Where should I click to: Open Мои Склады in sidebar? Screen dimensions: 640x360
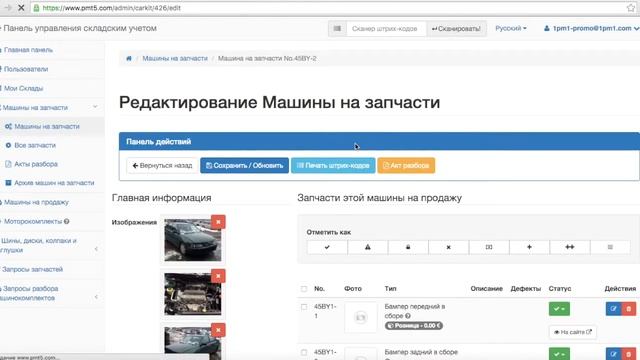23,88
